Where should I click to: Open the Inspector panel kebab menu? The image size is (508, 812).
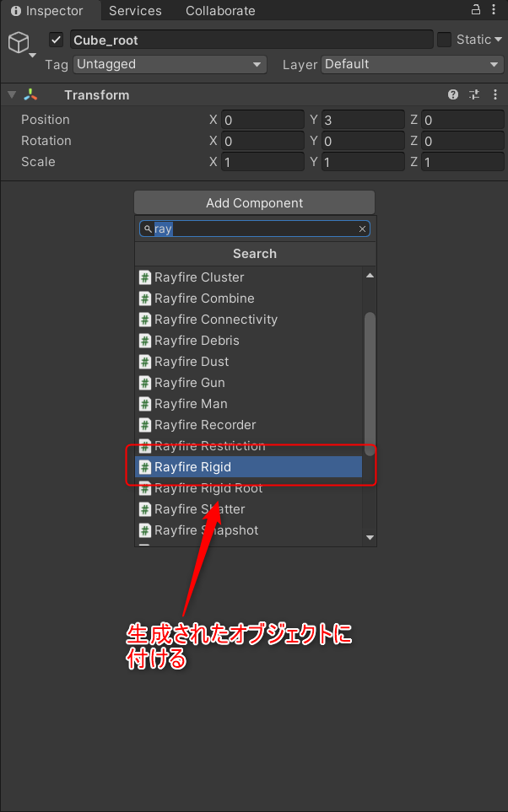click(x=494, y=9)
